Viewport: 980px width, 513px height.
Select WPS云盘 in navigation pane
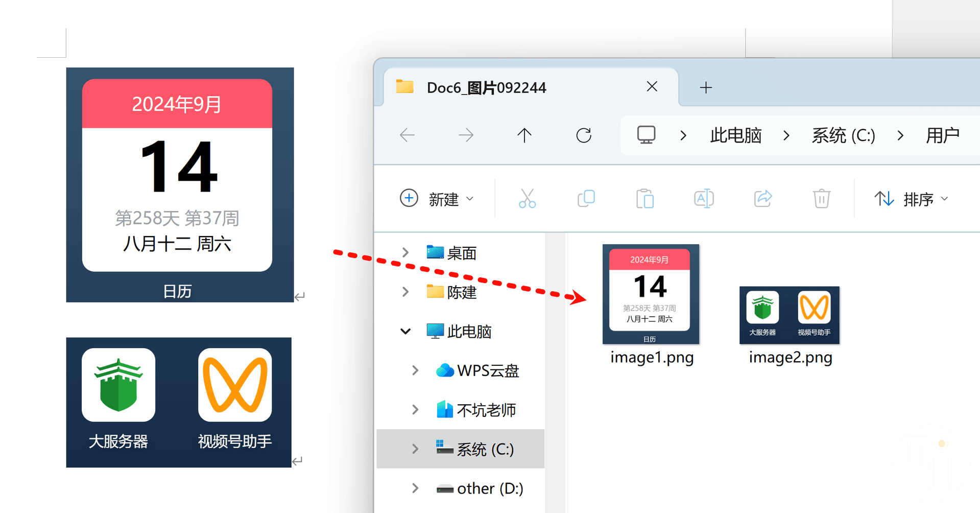pyautogui.click(x=477, y=370)
